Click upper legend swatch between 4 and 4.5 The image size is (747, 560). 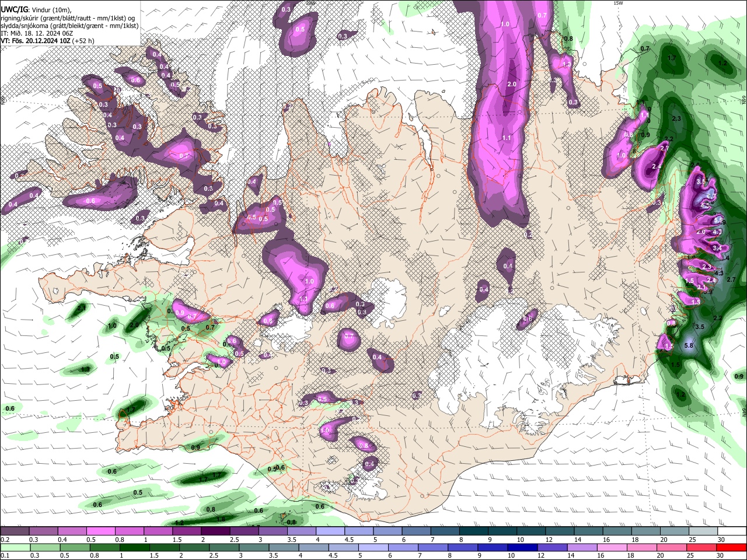click(329, 531)
